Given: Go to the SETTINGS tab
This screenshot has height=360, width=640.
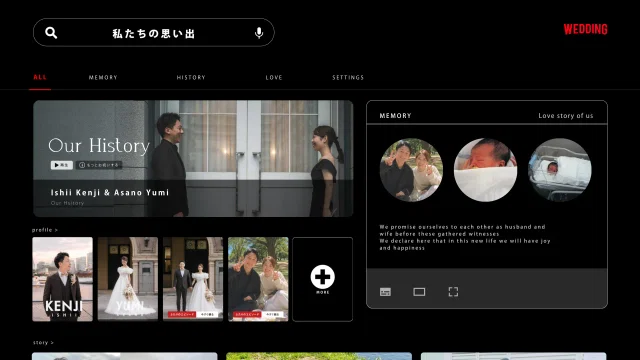Looking at the screenshot, I should 348,78.
